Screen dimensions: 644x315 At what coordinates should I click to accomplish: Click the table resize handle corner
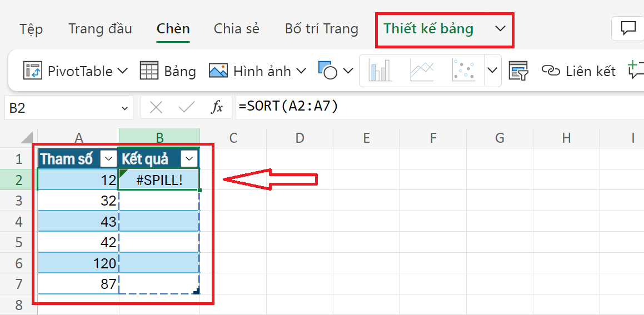[x=196, y=291]
